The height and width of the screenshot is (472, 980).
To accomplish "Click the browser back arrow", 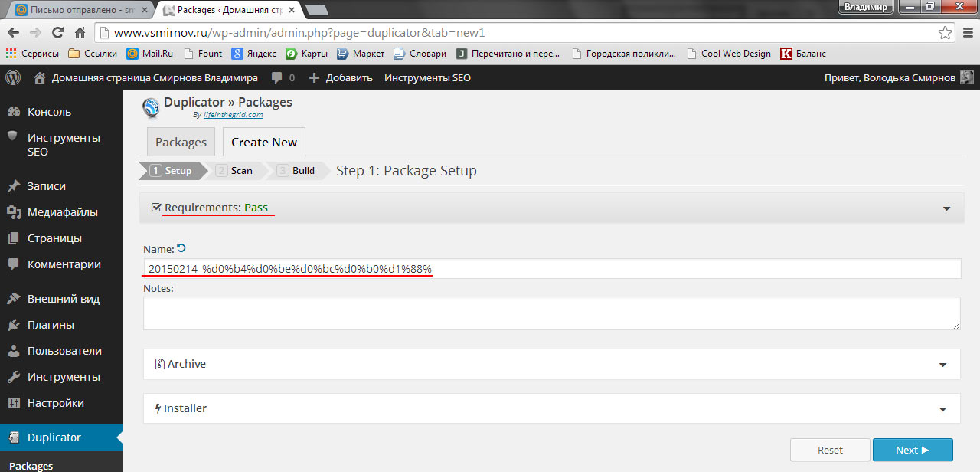I will (14, 33).
